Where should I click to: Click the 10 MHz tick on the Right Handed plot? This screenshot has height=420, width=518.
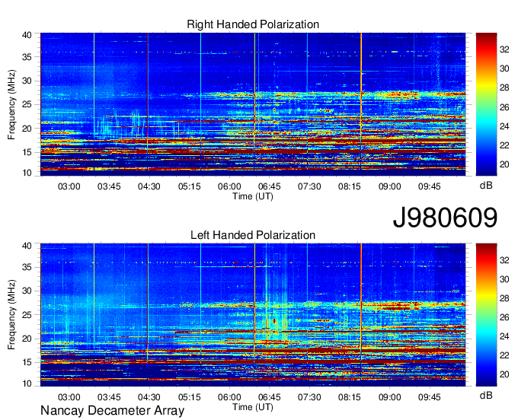pos(27,173)
